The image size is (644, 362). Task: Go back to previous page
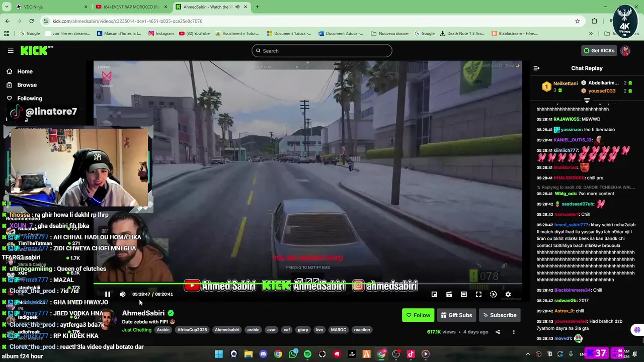point(7,21)
